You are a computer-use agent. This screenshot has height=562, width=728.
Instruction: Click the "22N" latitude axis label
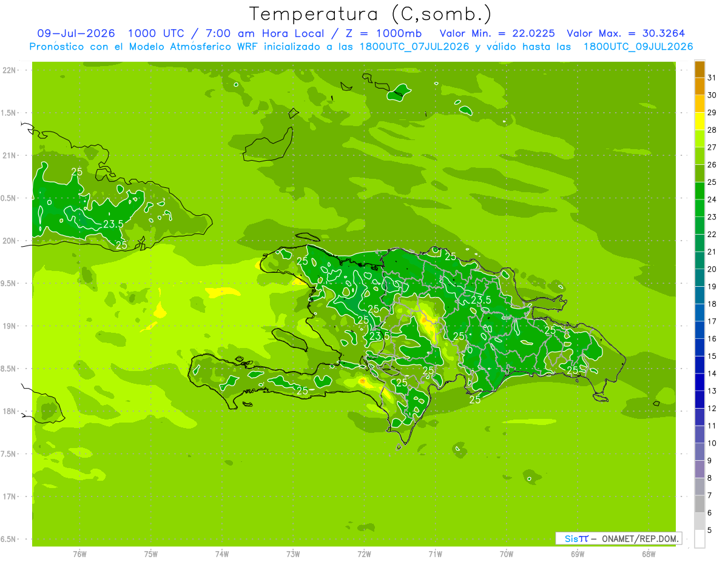(x=9, y=70)
